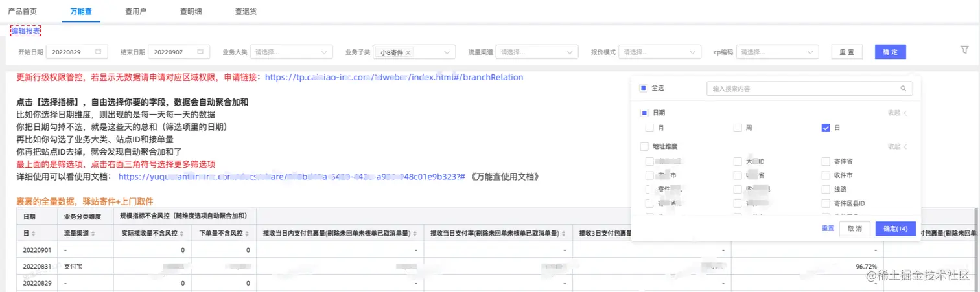The image size is (980, 292).
Task: Open the 万能查使用文档 yuque link
Action: (x=292, y=176)
